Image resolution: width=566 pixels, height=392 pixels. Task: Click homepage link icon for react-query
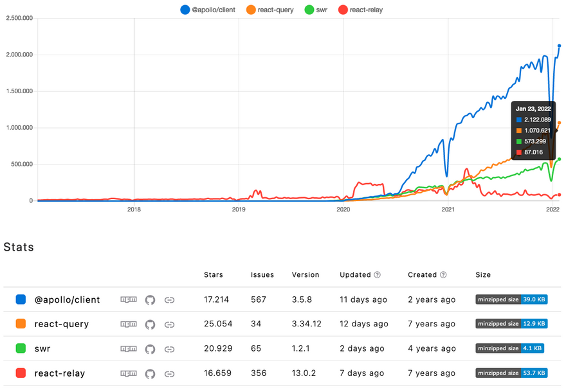point(170,325)
